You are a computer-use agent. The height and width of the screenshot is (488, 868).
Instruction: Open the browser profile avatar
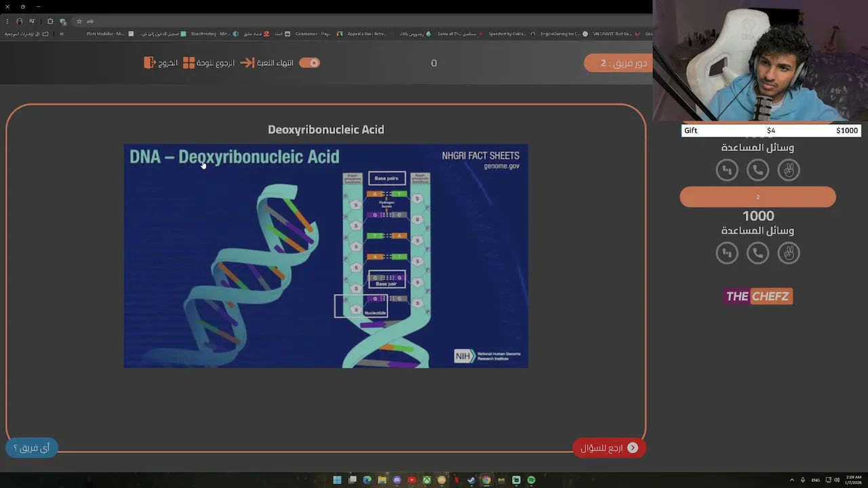tap(19, 21)
